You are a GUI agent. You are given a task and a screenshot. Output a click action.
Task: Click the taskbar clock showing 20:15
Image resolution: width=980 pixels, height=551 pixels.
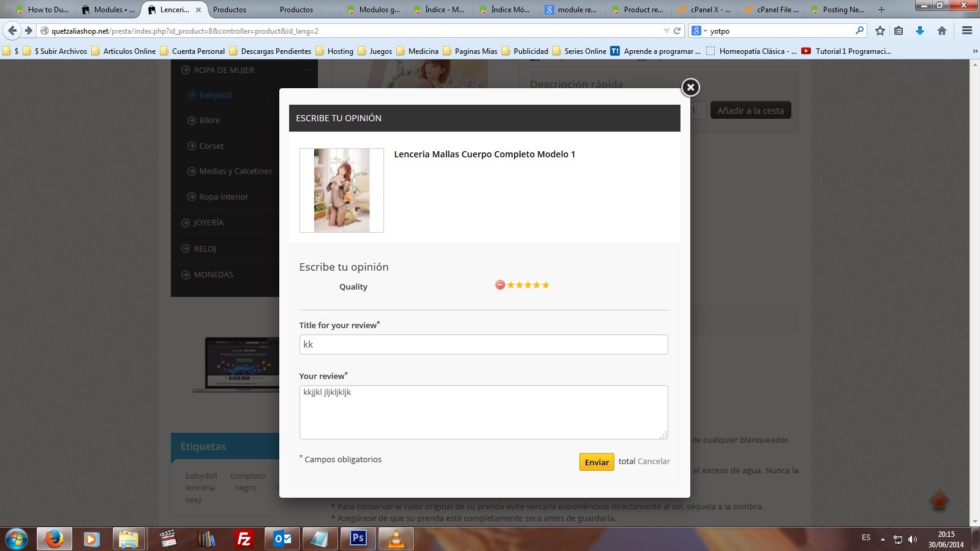coord(946,539)
